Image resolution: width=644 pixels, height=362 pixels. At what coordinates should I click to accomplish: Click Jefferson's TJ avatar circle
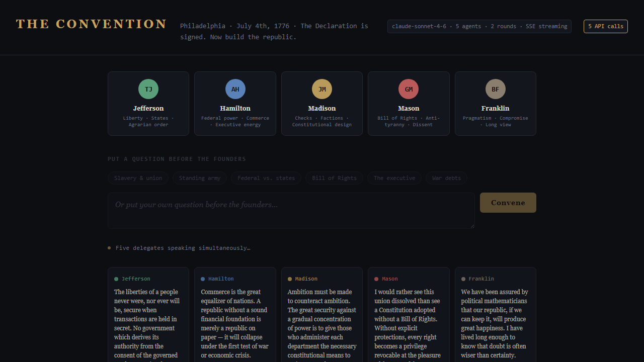point(148,89)
